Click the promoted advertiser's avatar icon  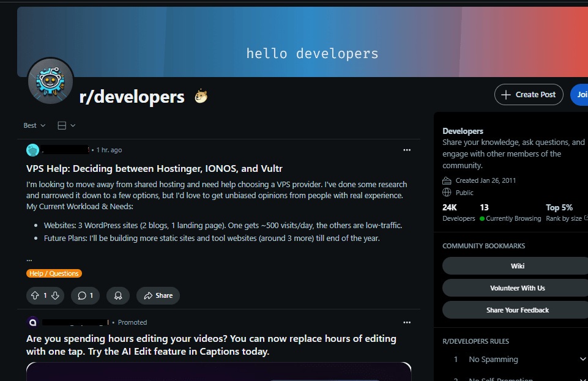[32, 322]
